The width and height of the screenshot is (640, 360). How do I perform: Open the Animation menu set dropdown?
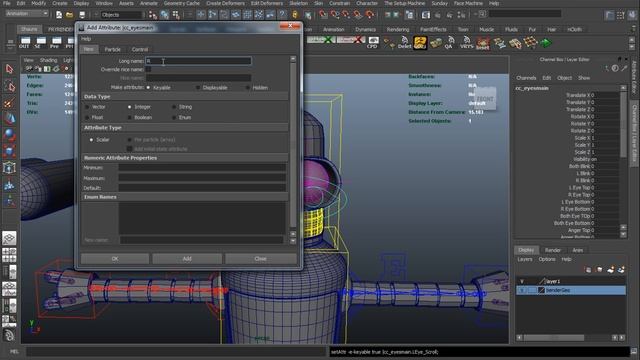[27, 13]
